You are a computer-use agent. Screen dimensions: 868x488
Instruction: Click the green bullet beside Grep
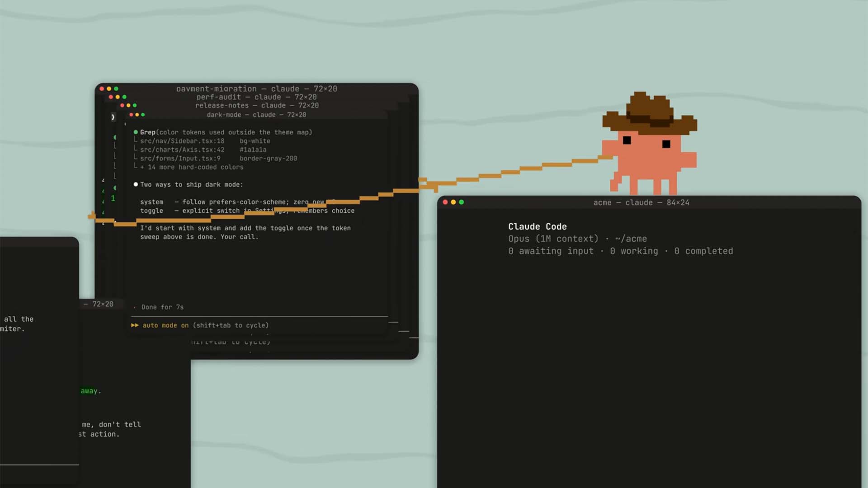(136, 132)
